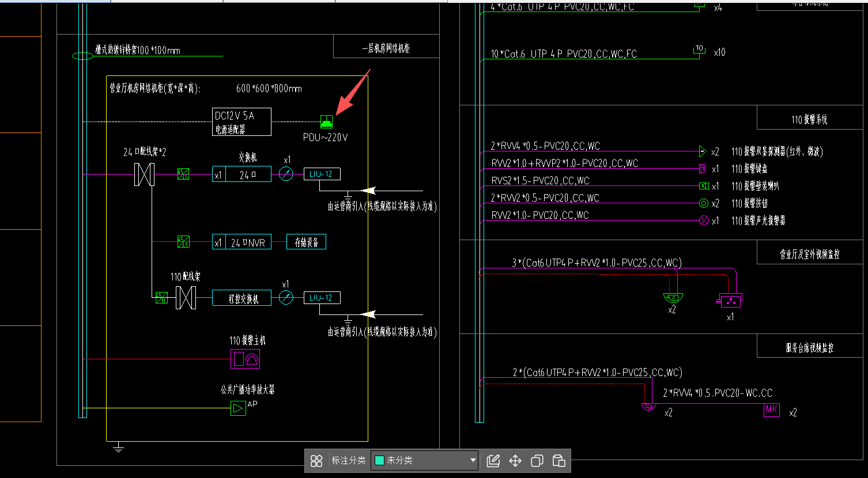Image resolution: width=868 pixels, height=478 pixels.
Task: Select the move annotation arrows icon
Action: [x=515, y=461]
